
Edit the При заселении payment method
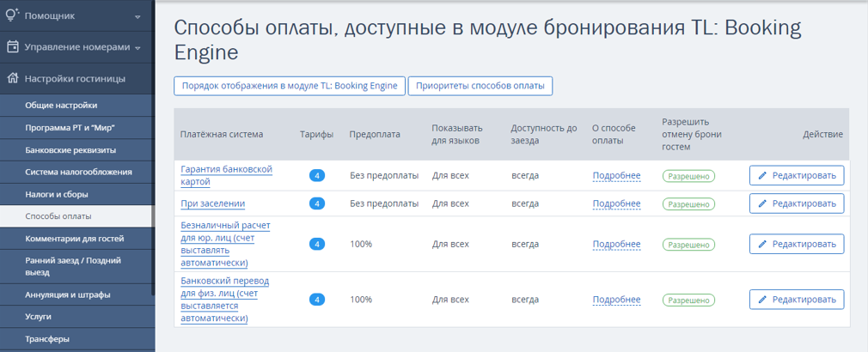click(x=797, y=203)
